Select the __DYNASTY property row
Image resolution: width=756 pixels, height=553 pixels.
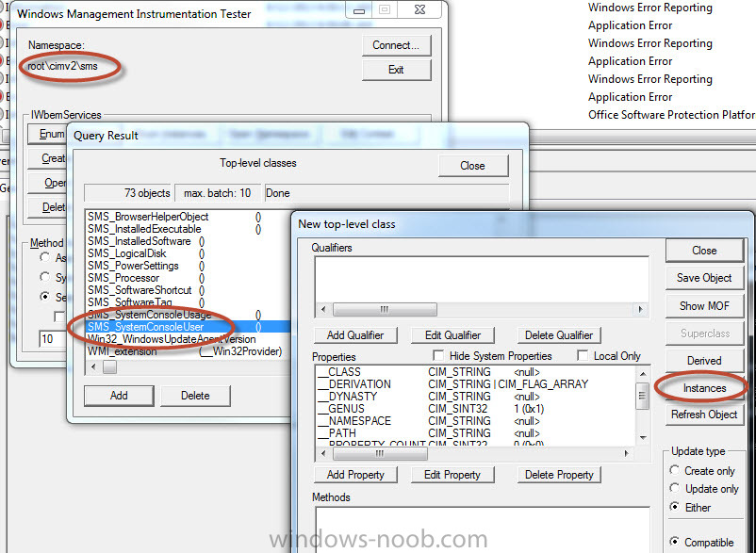tap(476, 397)
